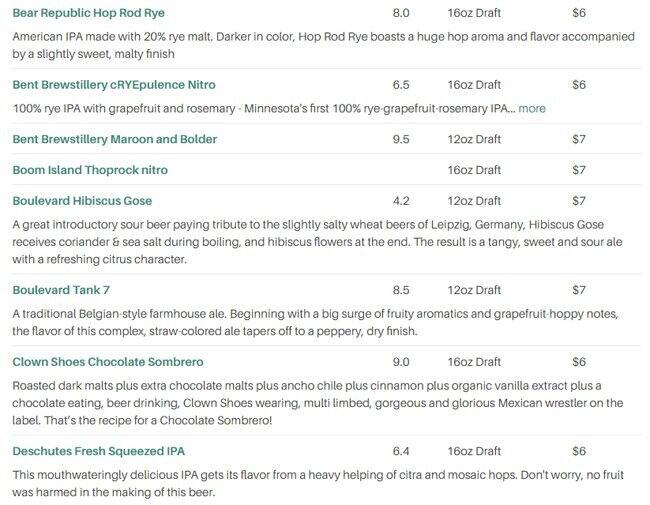Click the $7 price for Boulevard Tank 7

(x=579, y=290)
